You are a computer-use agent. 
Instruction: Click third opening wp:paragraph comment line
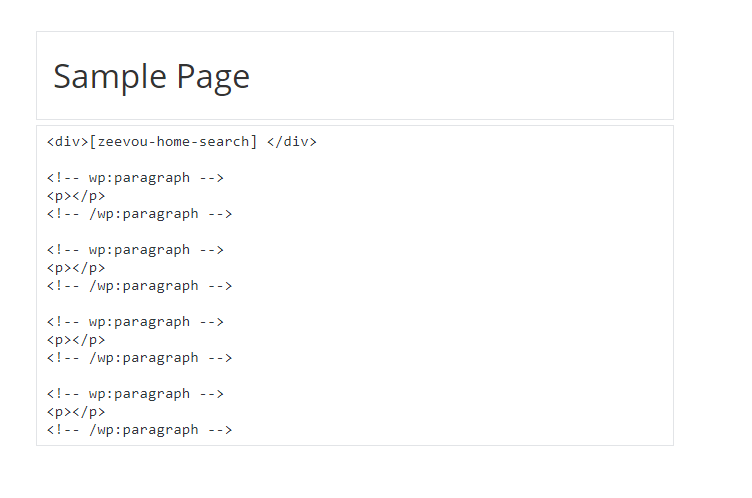pos(135,322)
